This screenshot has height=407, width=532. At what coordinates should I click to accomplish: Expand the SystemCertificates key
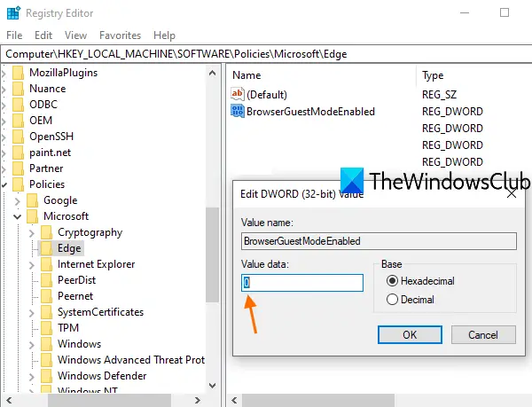[x=32, y=312]
